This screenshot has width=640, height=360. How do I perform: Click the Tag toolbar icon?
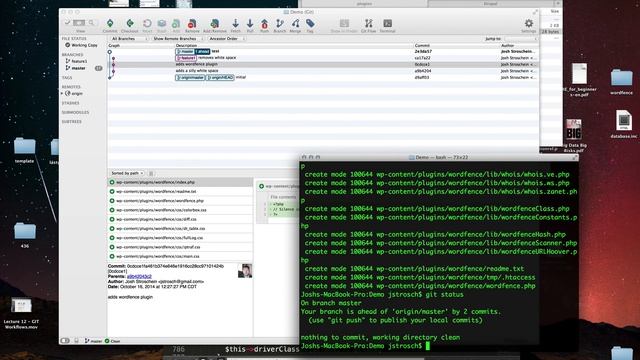310,25
